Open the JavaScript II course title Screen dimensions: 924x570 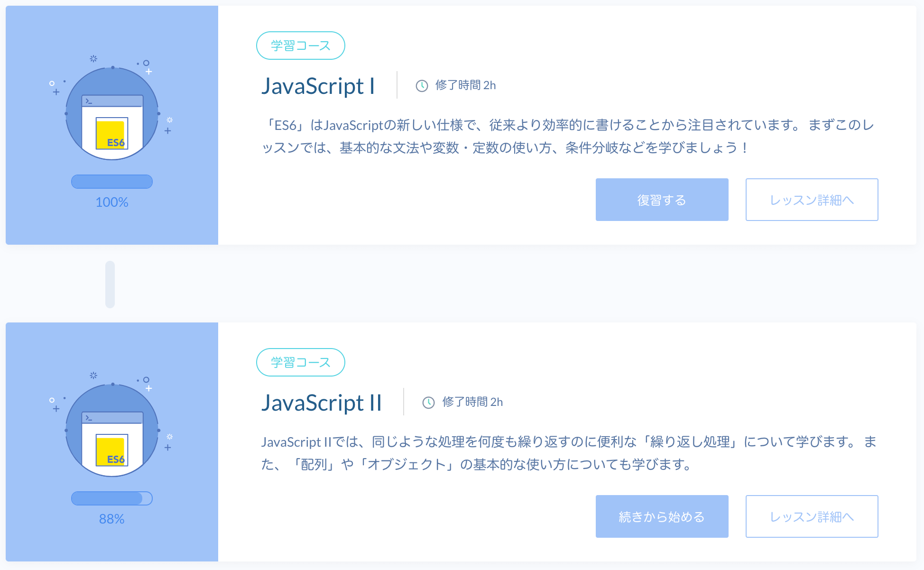pyautogui.click(x=321, y=403)
